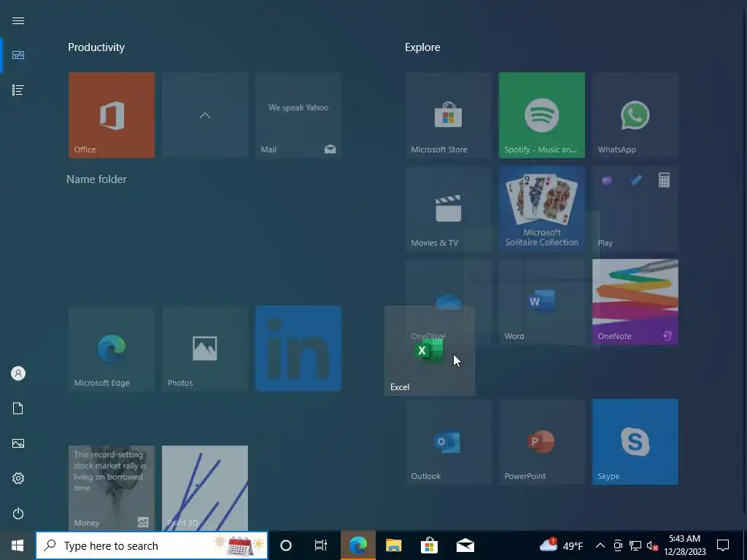
Task: Open the Power options button
Action: pyautogui.click(x=18, y=513)
